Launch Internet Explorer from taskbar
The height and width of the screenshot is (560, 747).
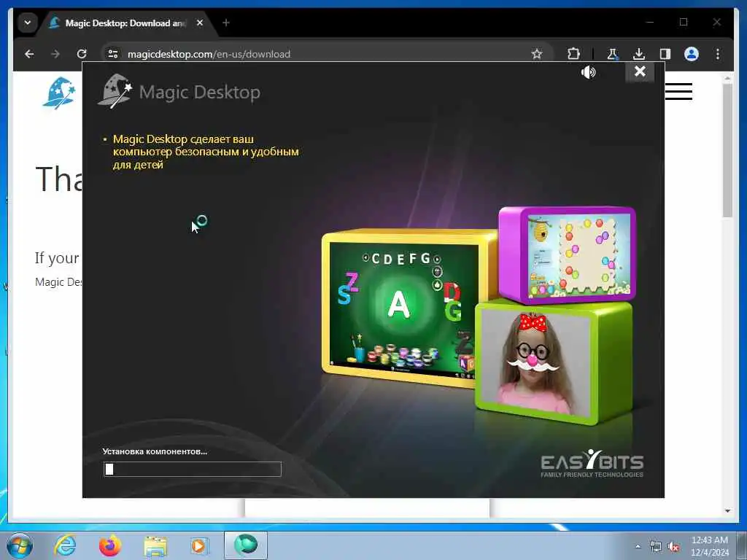coord(65,545)
